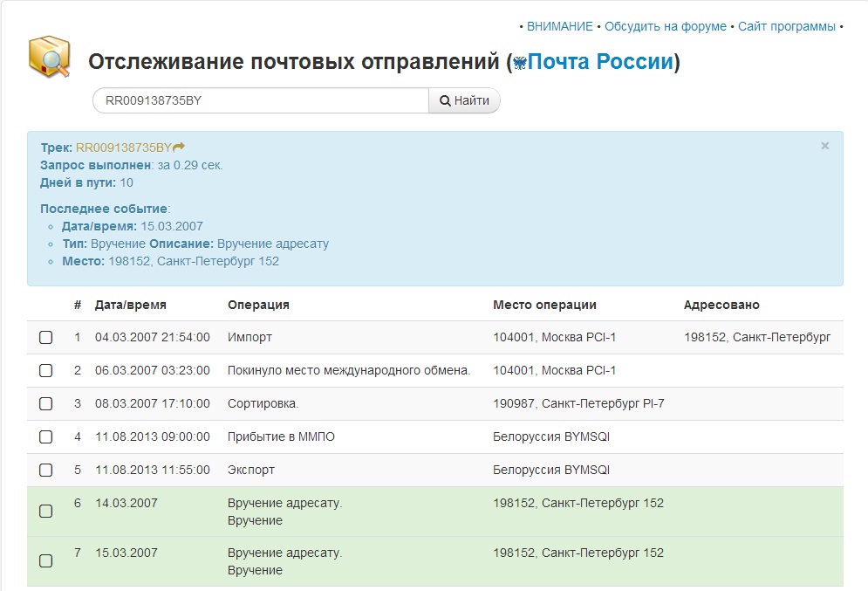Click the package magnifier logo icon
This screenshot has height=591, width=868.
[x=49, y=58]
